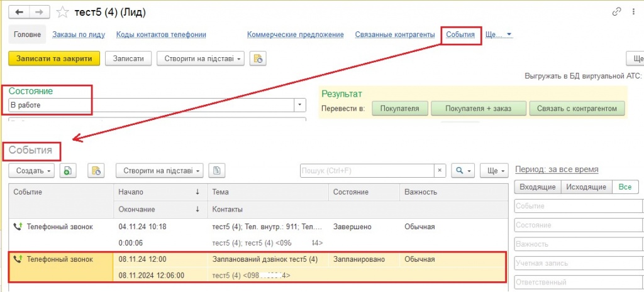This screenshot has width=644, height=292.
Task: Open the Состояние dropdown arrow
Action: point(300,105)
